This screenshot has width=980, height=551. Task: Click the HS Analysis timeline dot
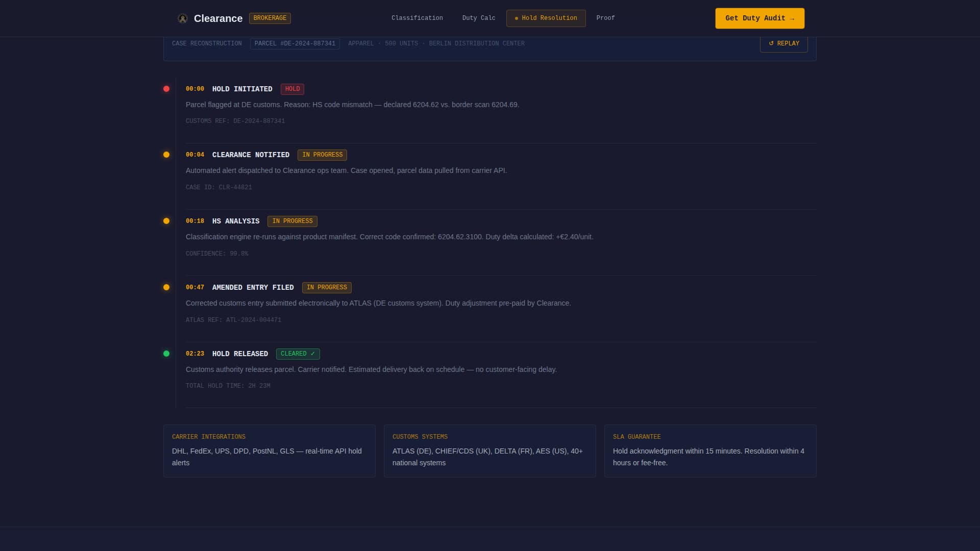pos(166,221)
